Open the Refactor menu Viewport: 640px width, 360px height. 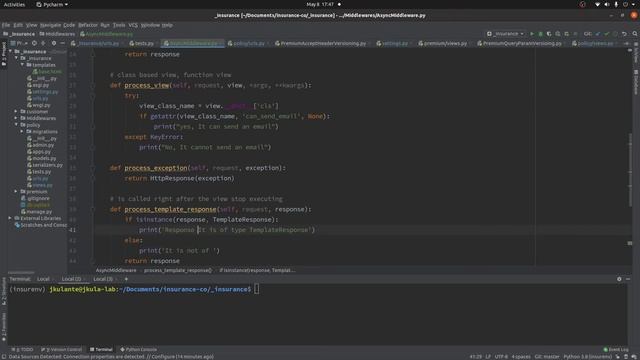pyautogui.click(x=88, y=25)
